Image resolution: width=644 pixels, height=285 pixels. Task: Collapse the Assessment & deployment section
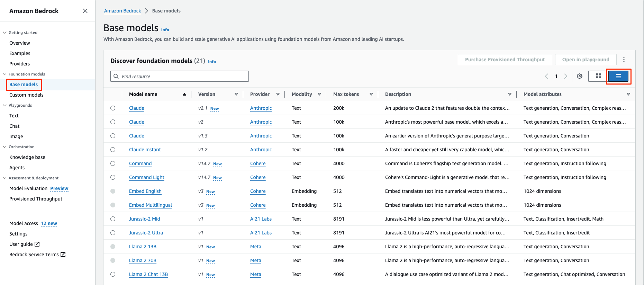point(4,178)
